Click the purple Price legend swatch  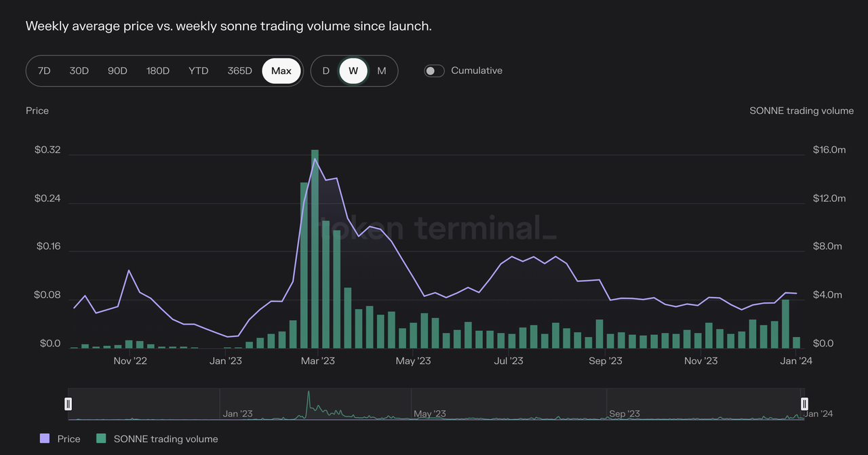click(44, 439)
